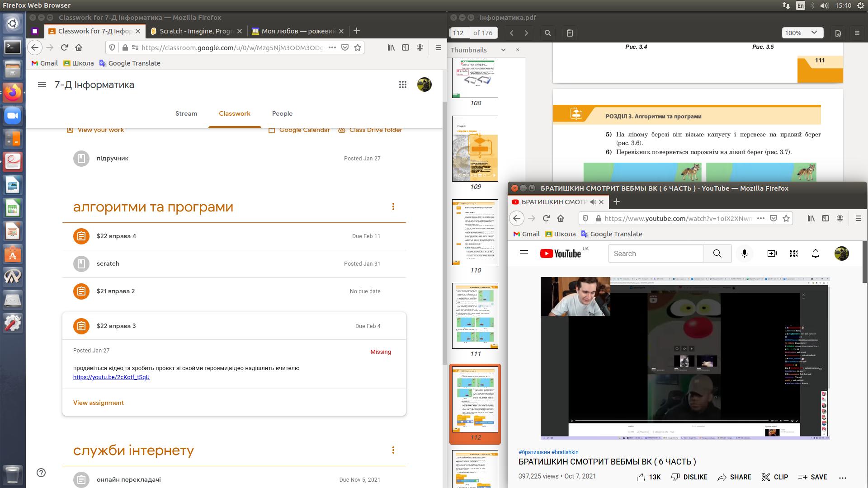The height and width of the screenshot is (488, 868).
Task: Toggle Firefox sidebar in Classroom window
Action: coord(406,47)
